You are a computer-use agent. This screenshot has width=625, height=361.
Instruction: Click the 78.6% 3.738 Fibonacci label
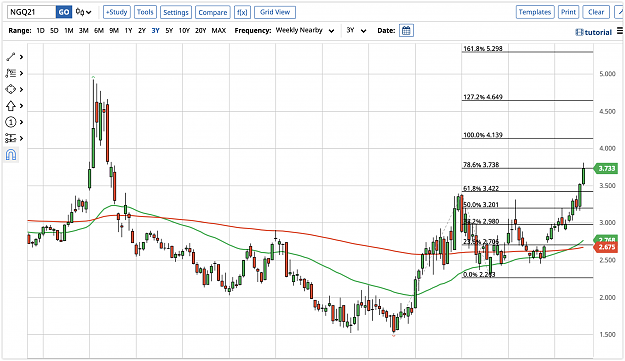(481, 165)
